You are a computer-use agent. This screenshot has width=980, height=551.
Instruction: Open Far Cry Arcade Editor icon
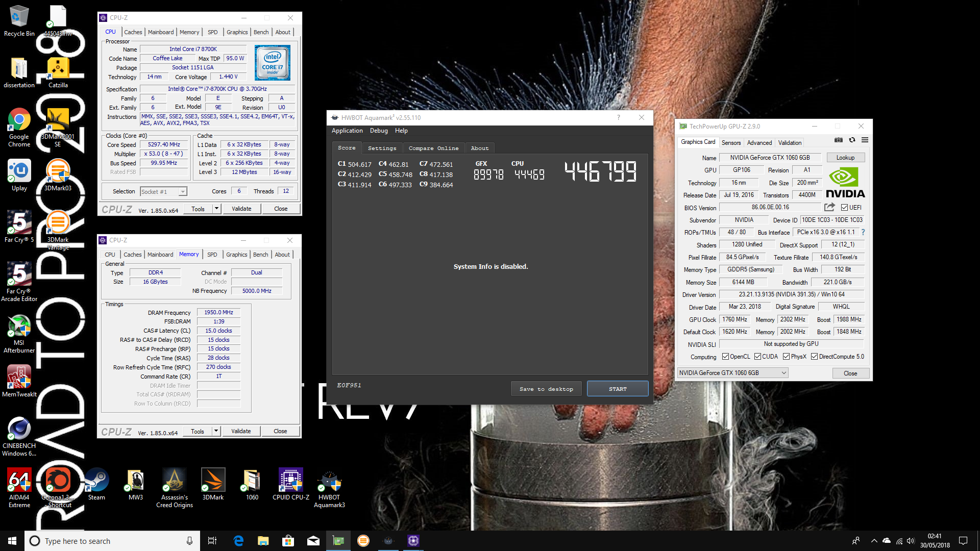(x=19, y=282)
